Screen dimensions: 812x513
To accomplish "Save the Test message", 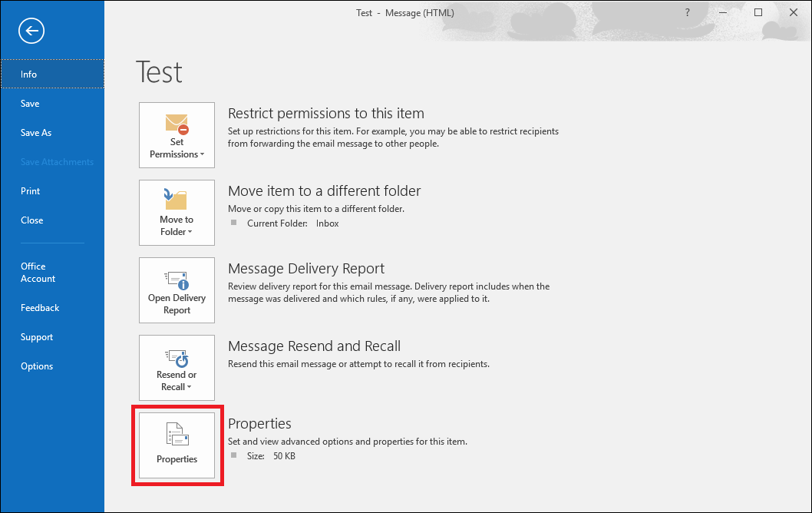I will click(x=29, y=103).
